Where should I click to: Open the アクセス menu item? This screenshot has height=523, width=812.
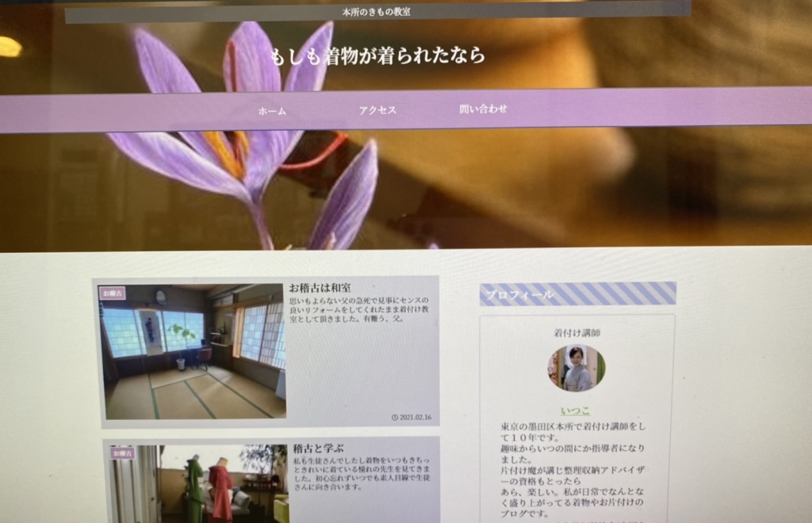[377, 109]
